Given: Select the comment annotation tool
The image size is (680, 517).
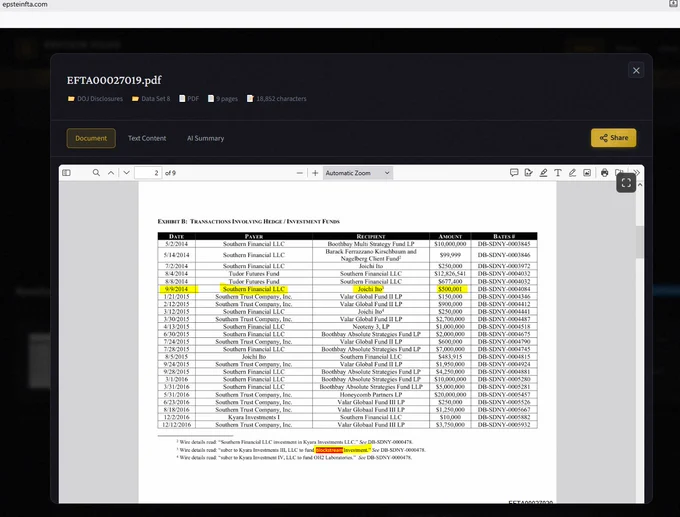Looking at the screenshot, I should pos(514,173).
